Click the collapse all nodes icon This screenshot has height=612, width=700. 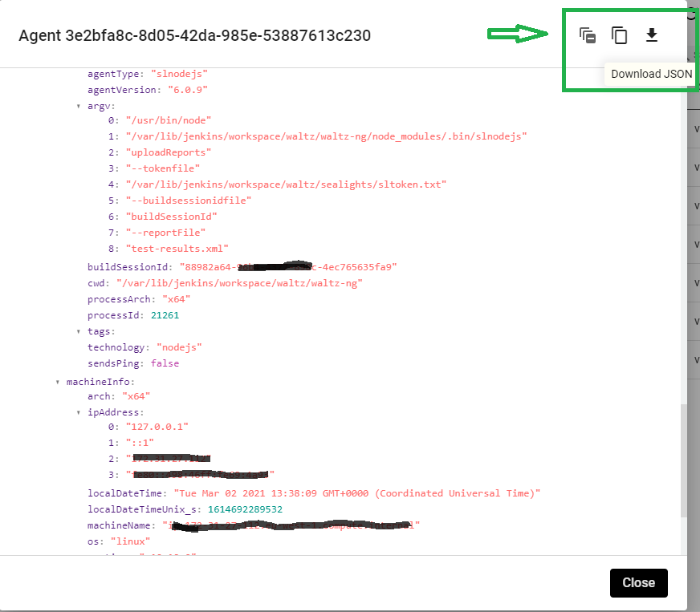tap(588, 35)
